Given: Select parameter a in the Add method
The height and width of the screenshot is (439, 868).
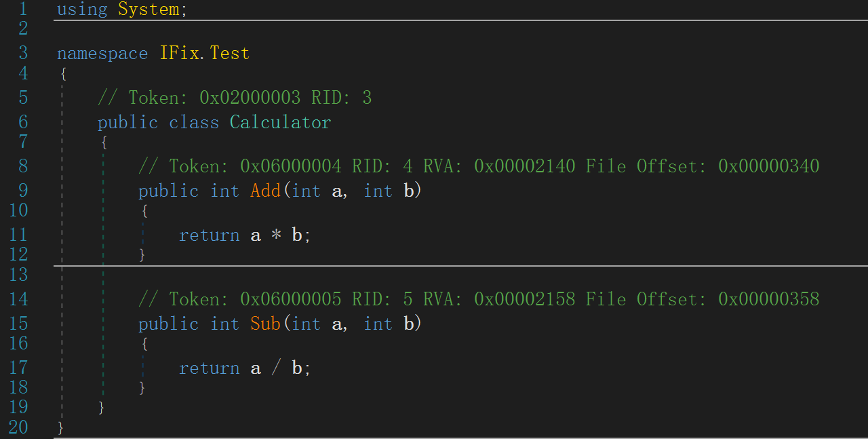Looking at the screenshot, I should tap(337, 191).
